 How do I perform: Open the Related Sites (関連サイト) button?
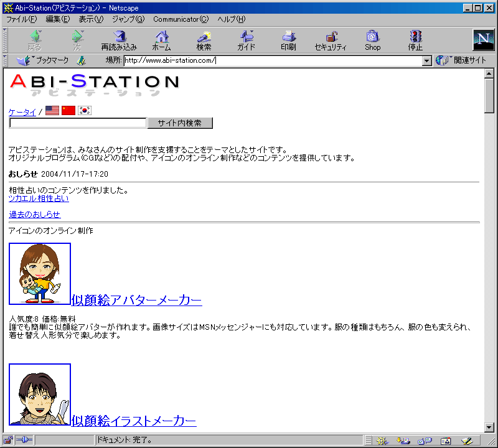point(461,60)
